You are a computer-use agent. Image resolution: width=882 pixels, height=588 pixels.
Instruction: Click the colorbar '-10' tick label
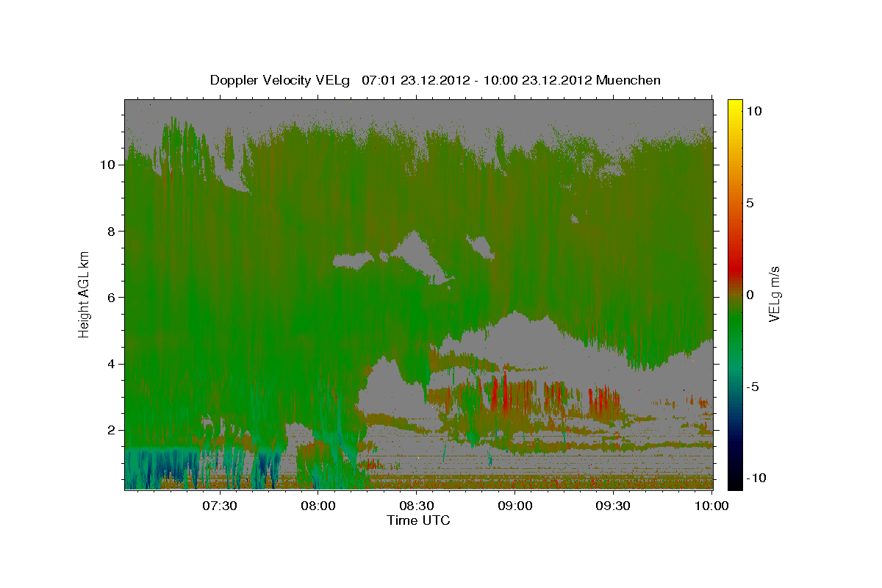coord(756,478)
